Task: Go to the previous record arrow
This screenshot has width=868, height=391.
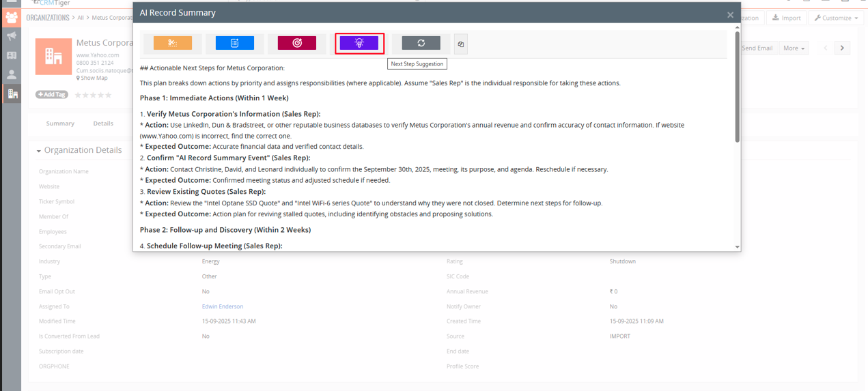Action: (826, 48)
